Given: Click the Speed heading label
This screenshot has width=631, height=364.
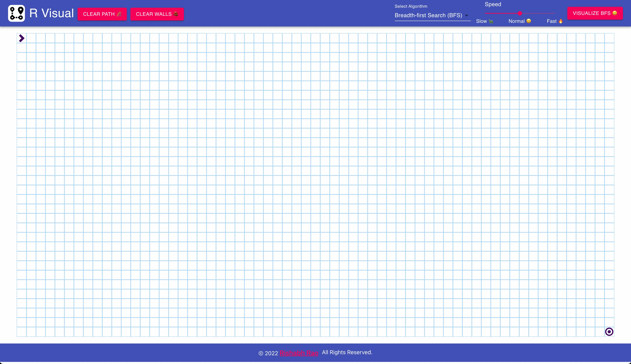Looking at the screenshot, I should [x=493, y=4].
